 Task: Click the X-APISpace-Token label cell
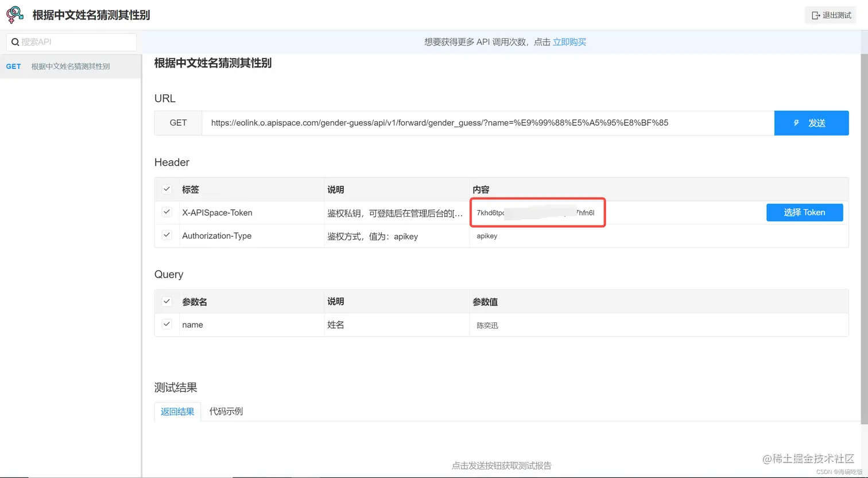coord(251,213)
